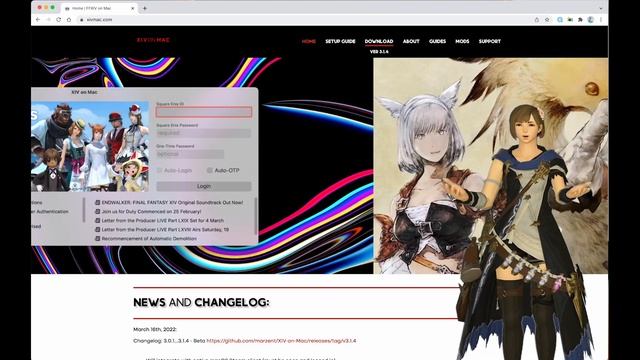The height and width of the screenshot is (360, 640).
Task: Click the One-Time Password field
Action: point(190,154)
